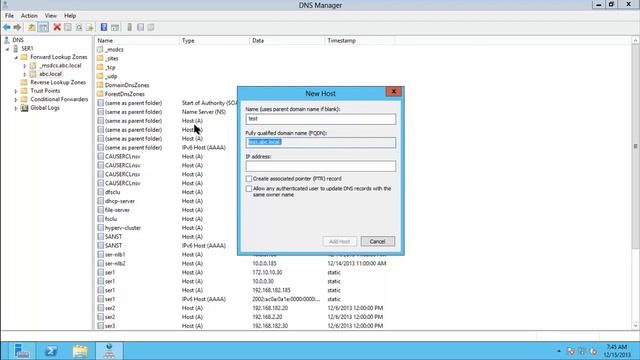Image resolution: width=640 pixels, height=360 pixels.
Task: Click the scrollbar up arrow
Action: [635, 40]
